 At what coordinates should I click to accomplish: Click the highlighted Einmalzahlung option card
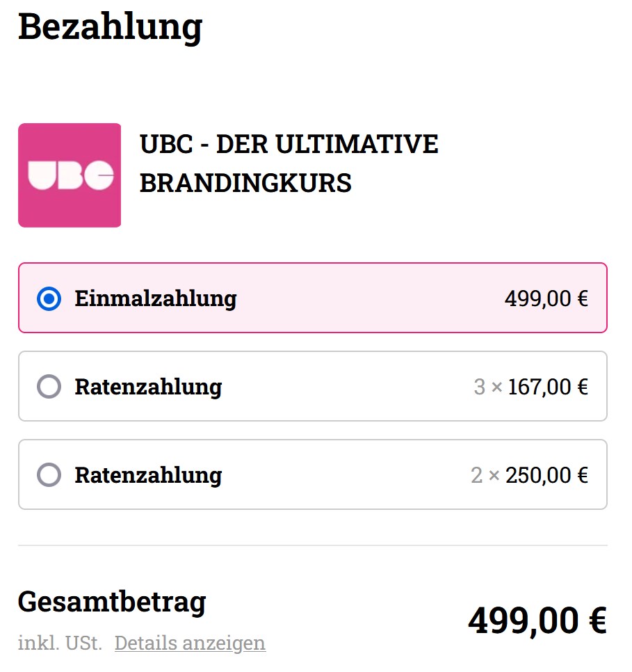click(x=313, y=298)
